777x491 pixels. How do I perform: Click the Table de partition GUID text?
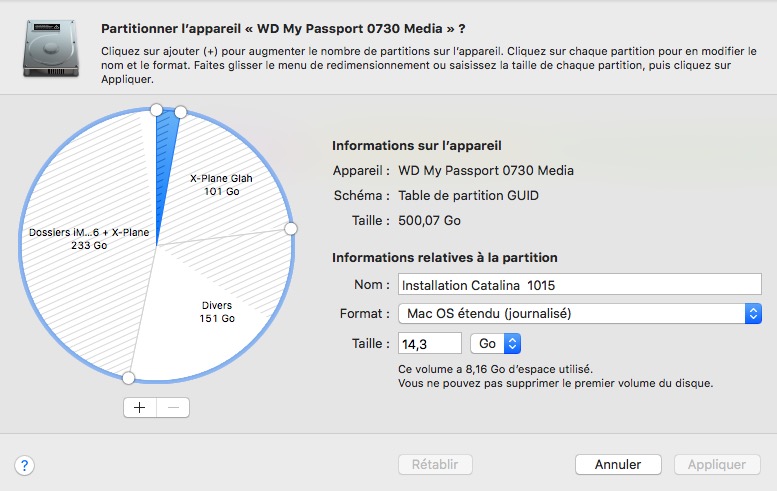468,196
